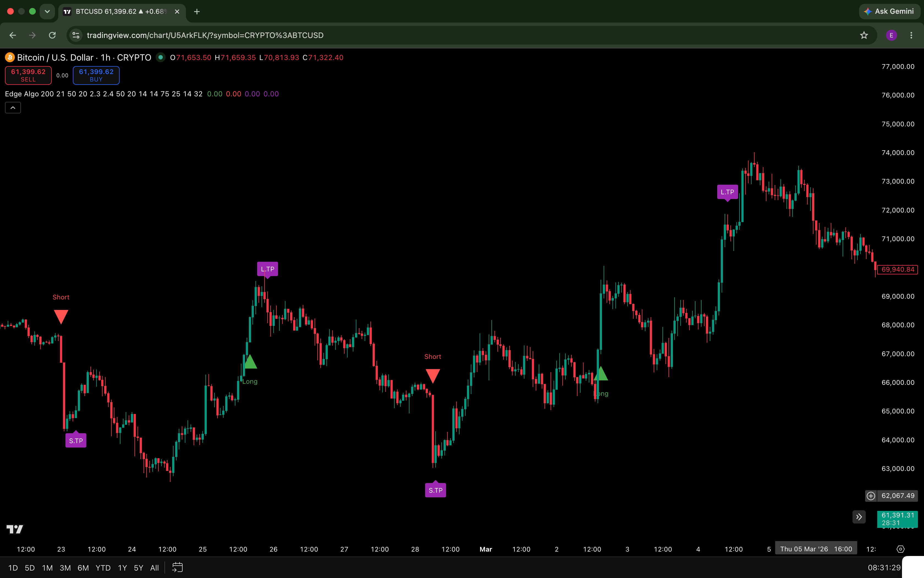
Task: Open site information icon in address bar
Action: click(76, 35)
